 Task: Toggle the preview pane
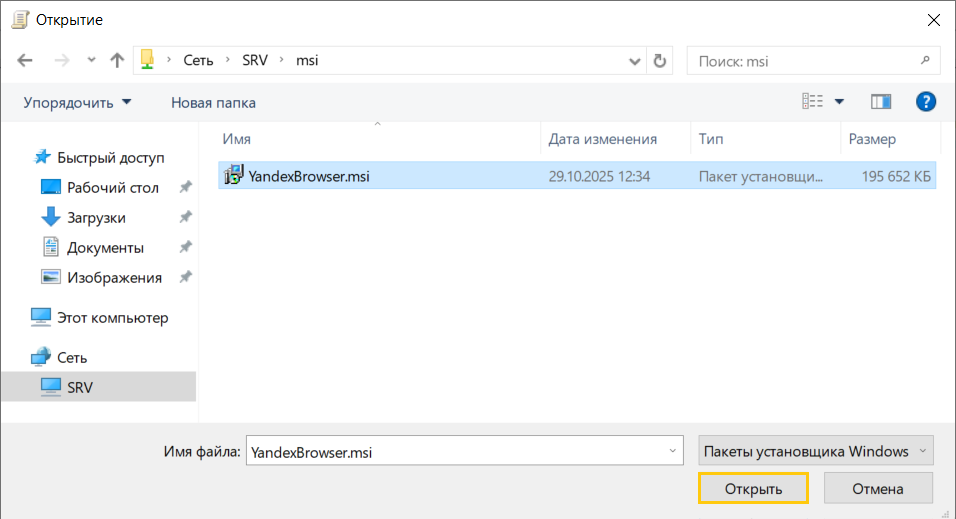tap(881, 102)
